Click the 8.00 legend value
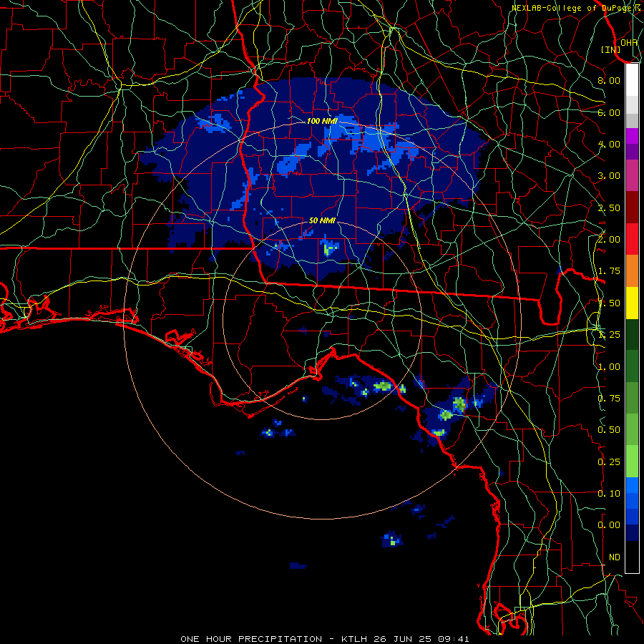644x644 pixels. pyautogui.click(x=609, y=80)
